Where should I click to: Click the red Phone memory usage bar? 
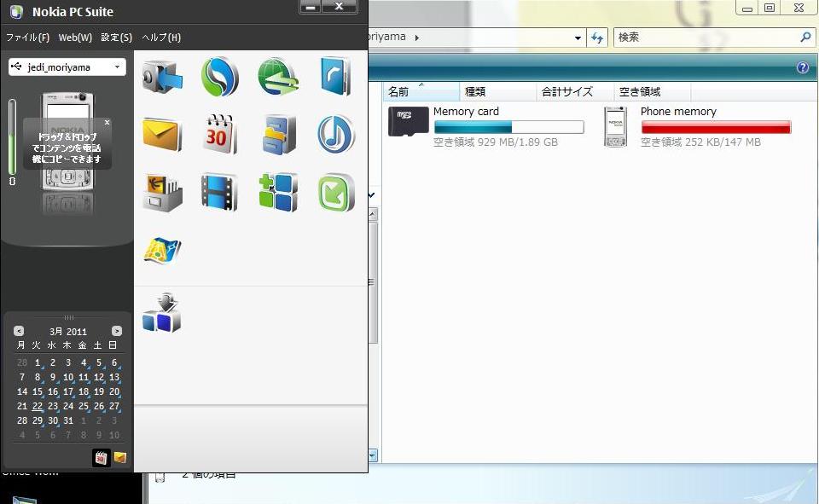tap(716, 127)
